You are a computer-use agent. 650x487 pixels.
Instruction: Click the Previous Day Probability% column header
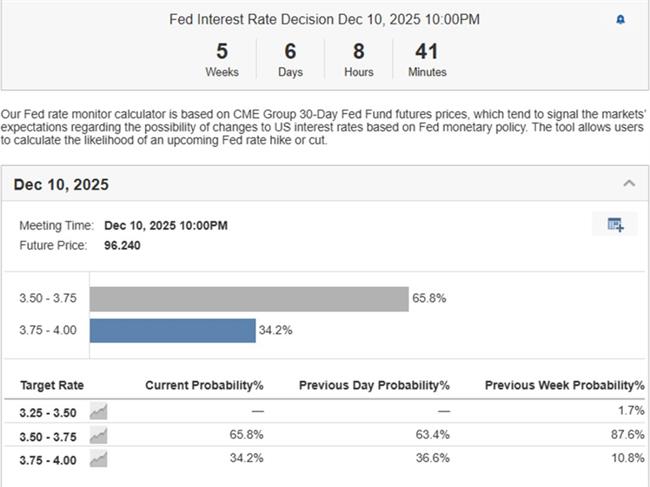tap(375, 385)
